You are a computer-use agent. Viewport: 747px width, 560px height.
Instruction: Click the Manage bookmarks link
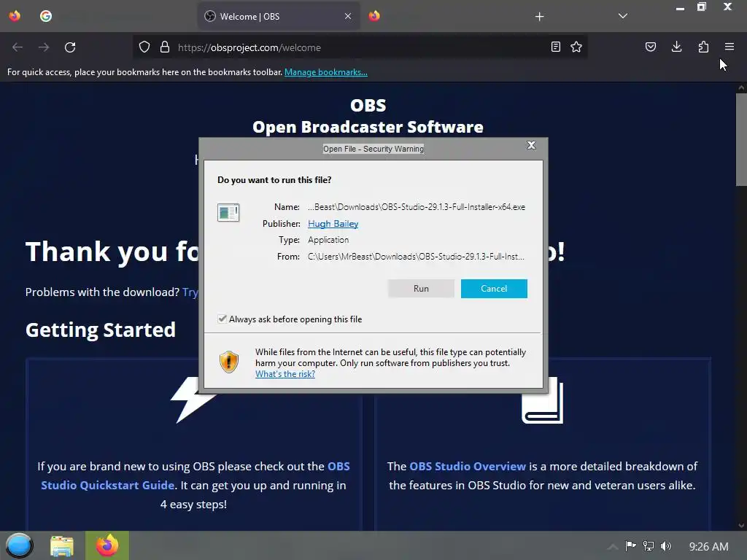[x=326, y=72]
